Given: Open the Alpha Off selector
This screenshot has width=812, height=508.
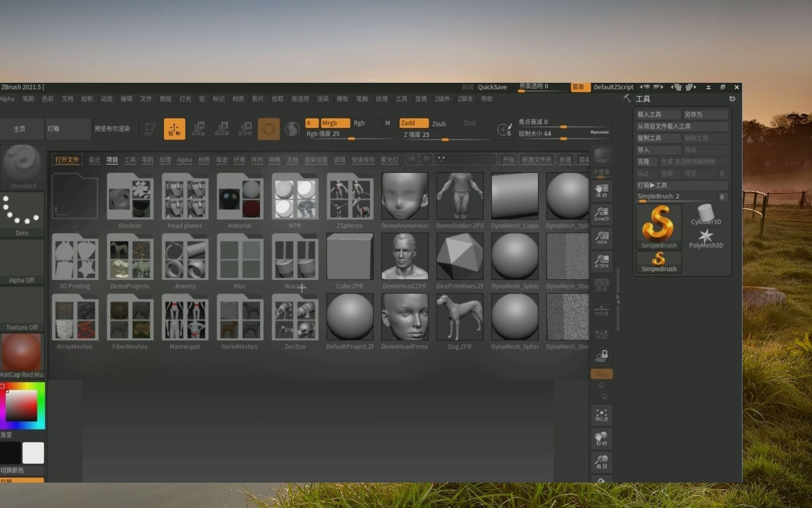Looking at the screenshot, I should [22, 262].
